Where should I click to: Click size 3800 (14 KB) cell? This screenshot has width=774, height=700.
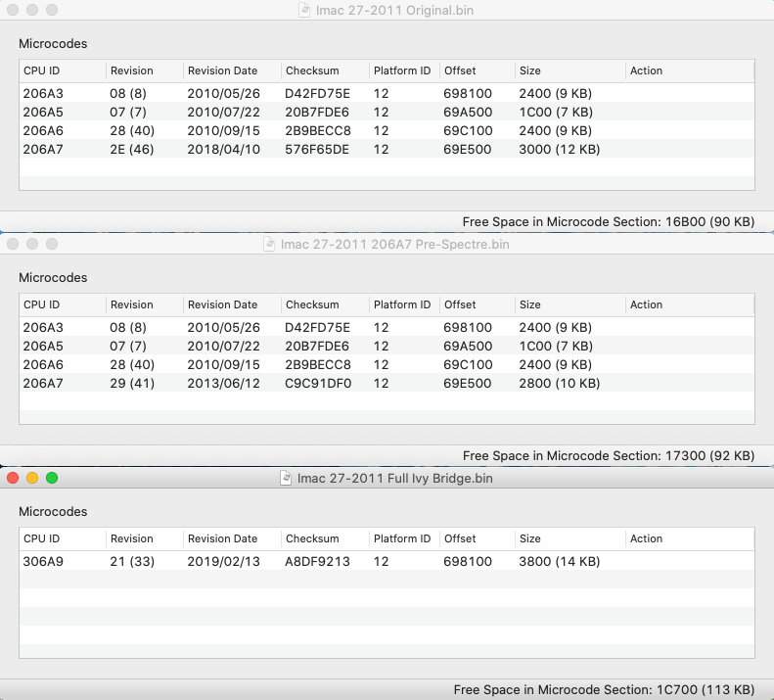click(560, 561)
